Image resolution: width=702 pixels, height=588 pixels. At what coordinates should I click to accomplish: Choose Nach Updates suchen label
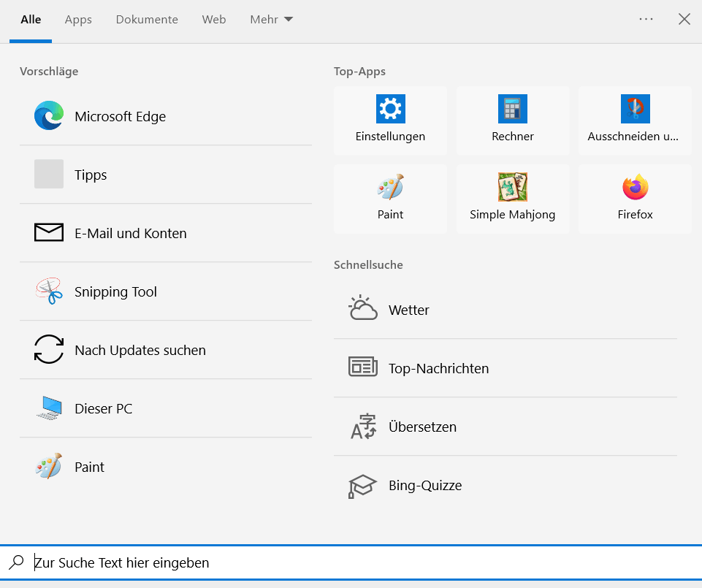[140, 350]
